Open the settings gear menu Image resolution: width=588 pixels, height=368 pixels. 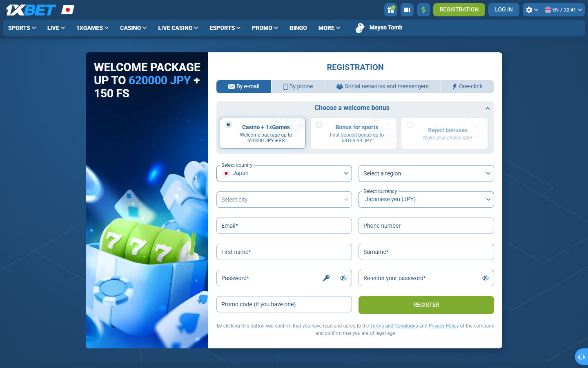[x=532, y=10]
